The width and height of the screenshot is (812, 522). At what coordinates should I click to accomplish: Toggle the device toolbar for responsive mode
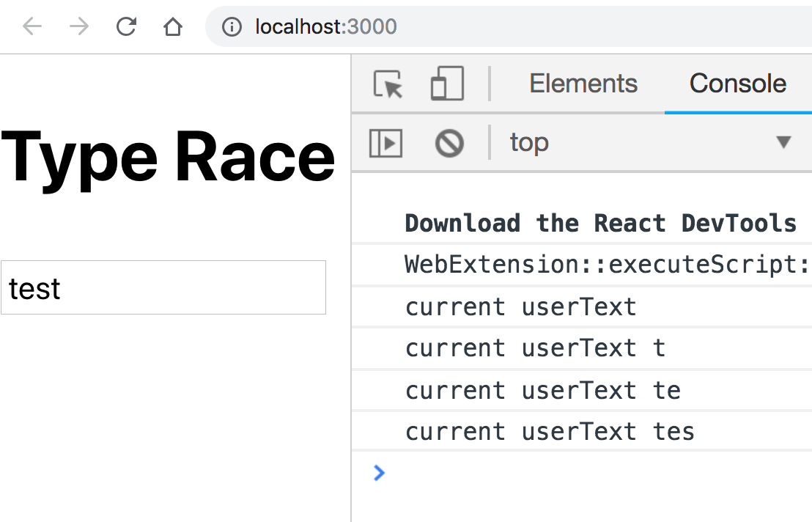[446, 83]
